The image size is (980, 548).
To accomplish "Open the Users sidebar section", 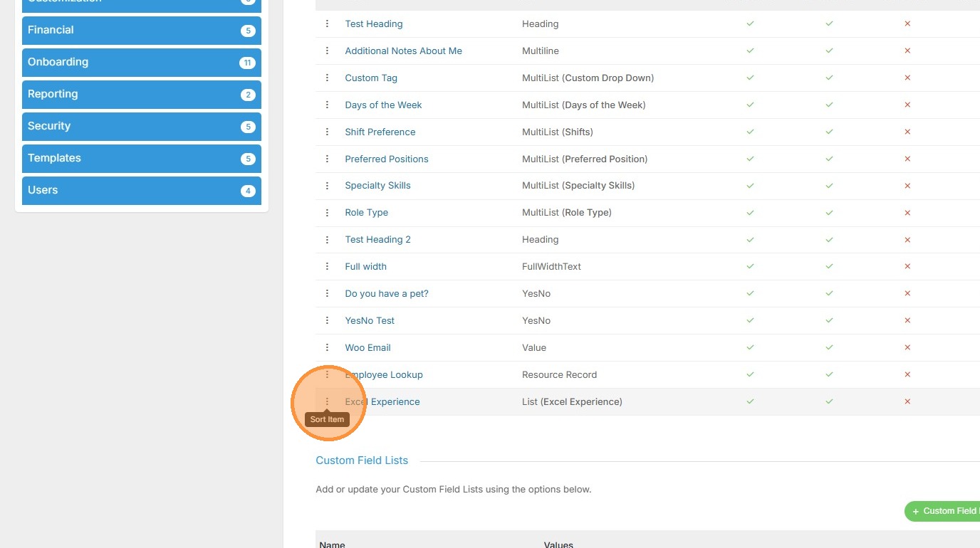I will click(x=141, y=191).
